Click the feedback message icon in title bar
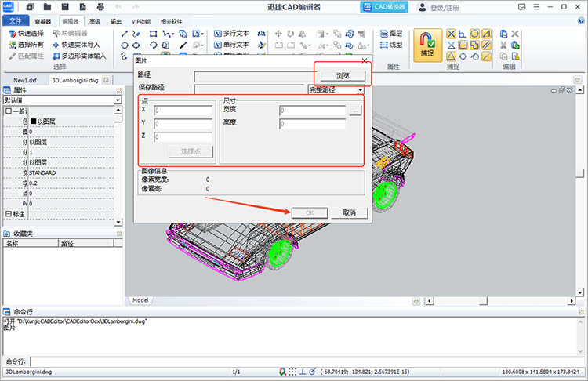Screen dimensions: 588x381 click(x=521, y=7)
